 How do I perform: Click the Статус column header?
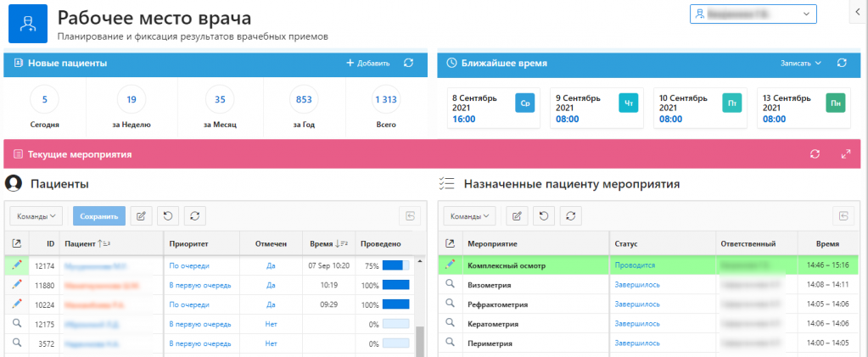coord(626,244)
